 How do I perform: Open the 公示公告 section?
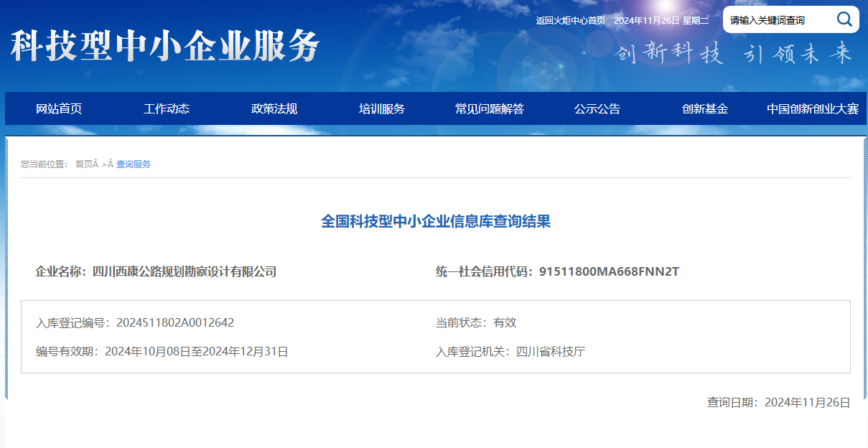tap(597, 109)
